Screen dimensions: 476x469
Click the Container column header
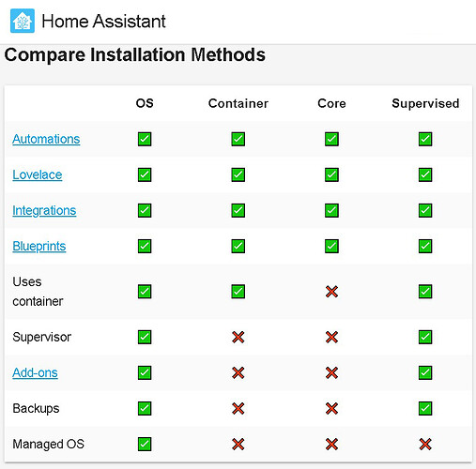pos(238,103)
